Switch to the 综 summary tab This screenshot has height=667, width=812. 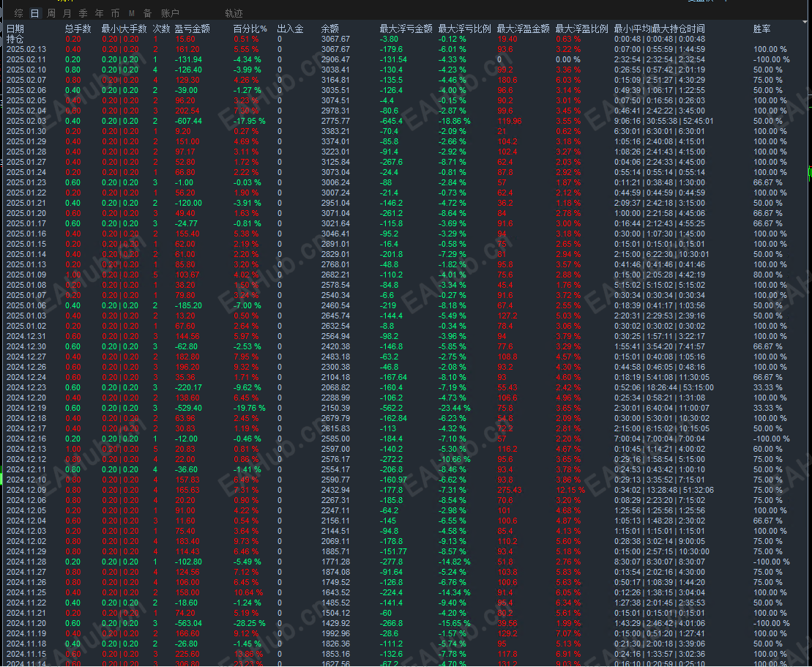[x=18, y=13]
